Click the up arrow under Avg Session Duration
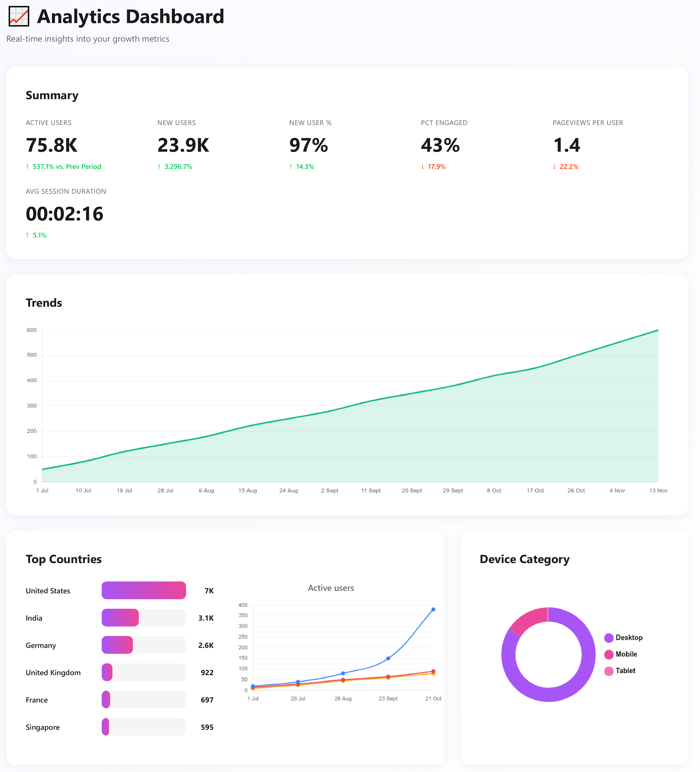Viewport: 700px width, 772px height. pyautogui.click(x=27, y=235)
